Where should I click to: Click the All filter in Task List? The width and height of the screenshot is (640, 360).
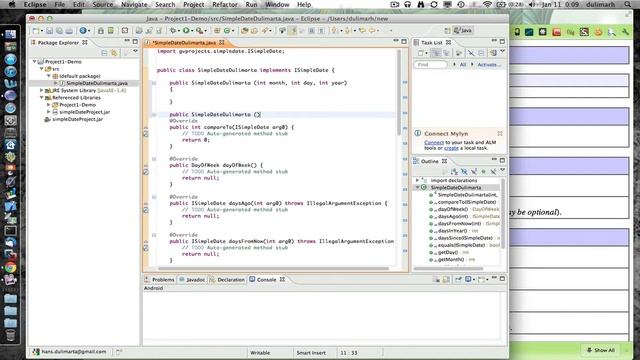pos(463,64)
